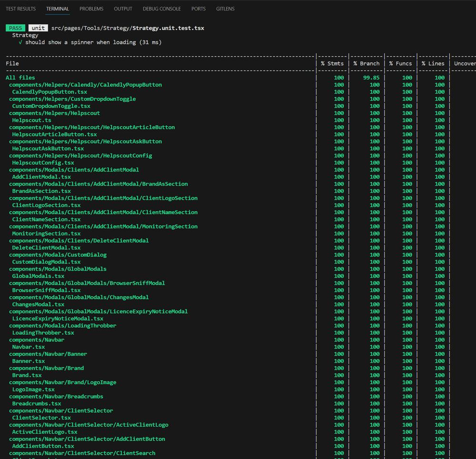This screenshot has height=459, width=476.
Task: Open the OUTPUT tab
Action: tap(123, 9)
